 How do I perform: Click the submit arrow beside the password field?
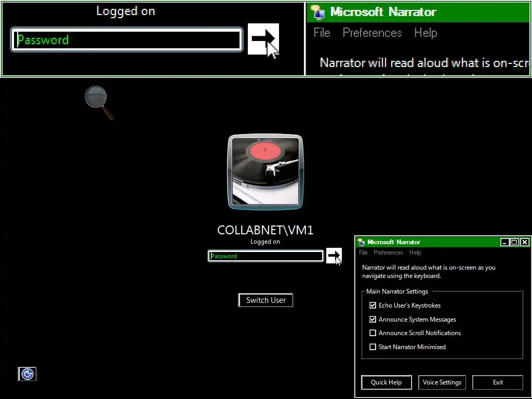coord(334,256)
